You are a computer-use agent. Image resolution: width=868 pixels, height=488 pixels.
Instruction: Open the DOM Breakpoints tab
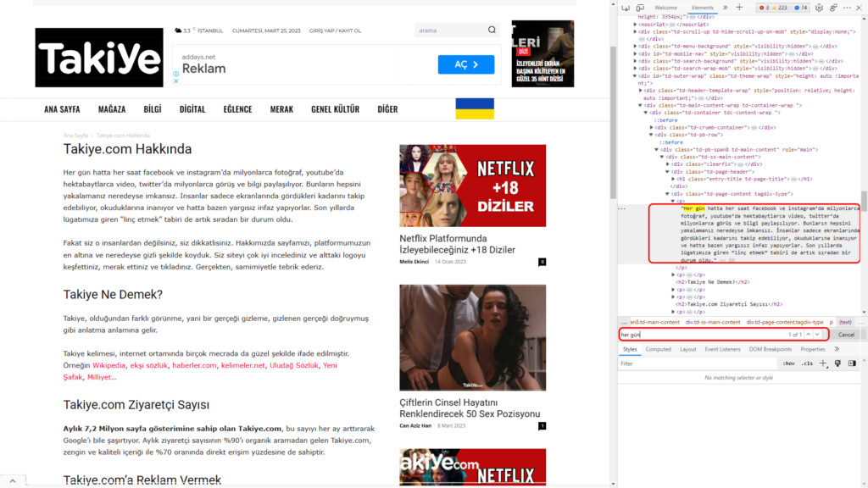(x=770, y=349)
